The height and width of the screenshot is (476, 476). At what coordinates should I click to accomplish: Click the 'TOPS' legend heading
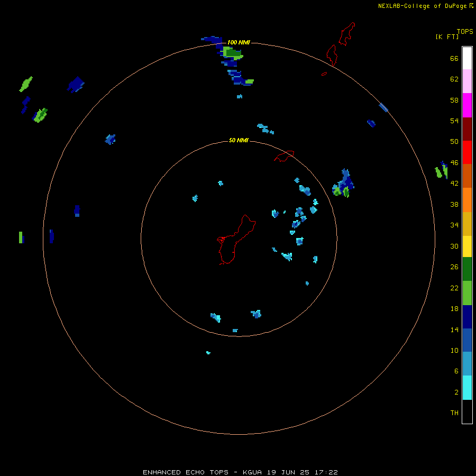pos(465,32)
